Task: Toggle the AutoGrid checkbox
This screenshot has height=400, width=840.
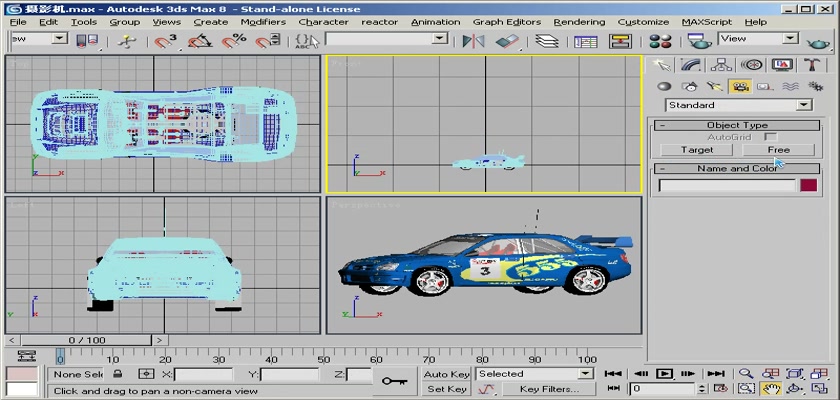Action: click(x=770, y=137)
